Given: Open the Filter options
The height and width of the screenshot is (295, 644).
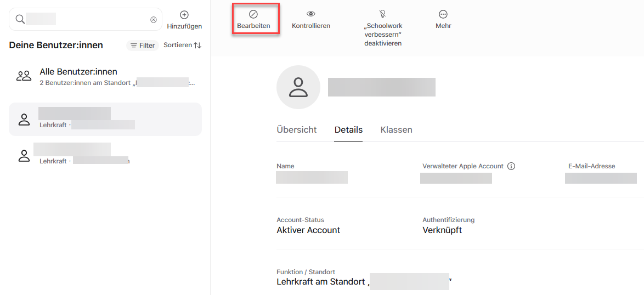Looking at the screenshot, I should click(143, 46).
